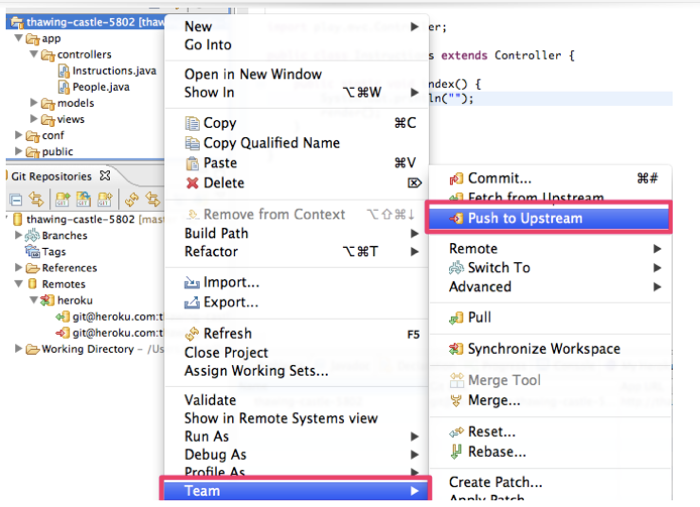This screenshot has width=700, height=507.
Task: Click the Reset icon in submenu
Action: [456, 432]
